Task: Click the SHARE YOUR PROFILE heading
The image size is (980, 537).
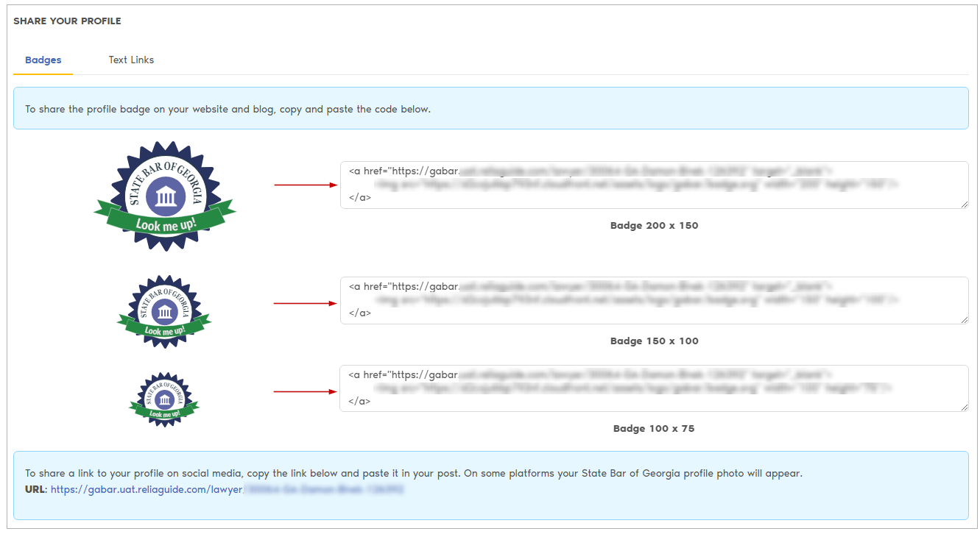Action: click(x=67, y=21)
